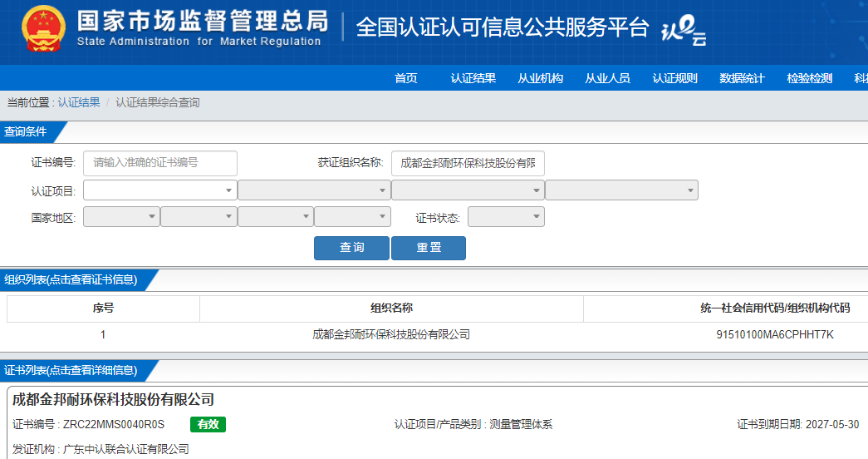Expand the first 认证项目 dropdown
The height and width of the screenshot is (459, 868).
(160, 190)
